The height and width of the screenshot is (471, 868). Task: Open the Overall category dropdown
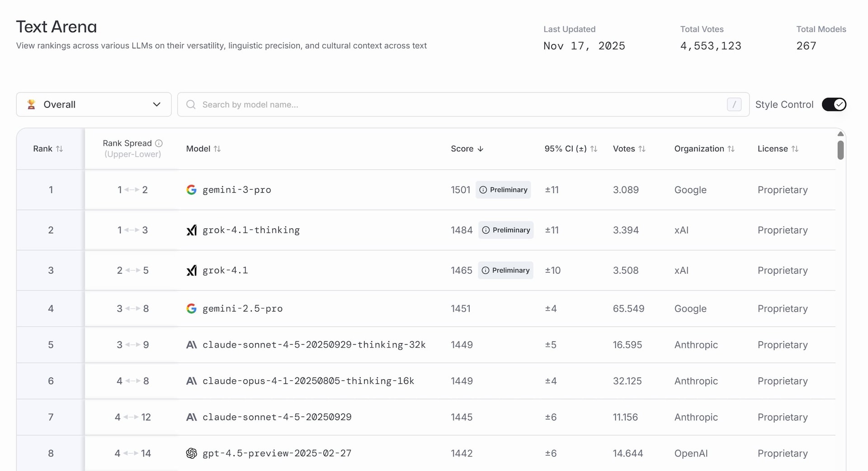point(94,104)
